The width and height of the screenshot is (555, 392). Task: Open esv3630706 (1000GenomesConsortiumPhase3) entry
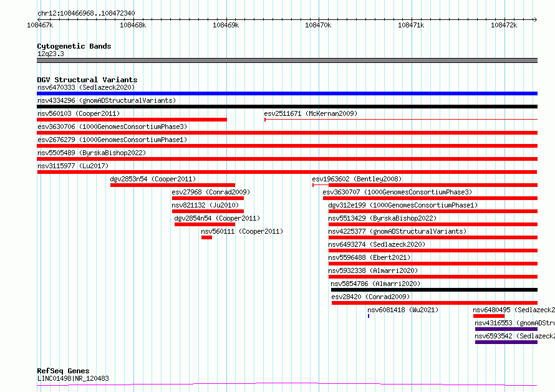112,127
